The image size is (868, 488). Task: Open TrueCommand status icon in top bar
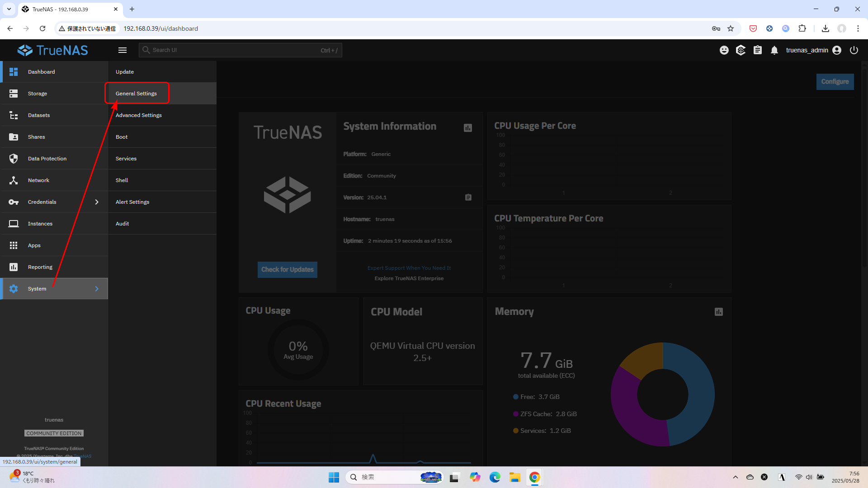click(741, 50)
